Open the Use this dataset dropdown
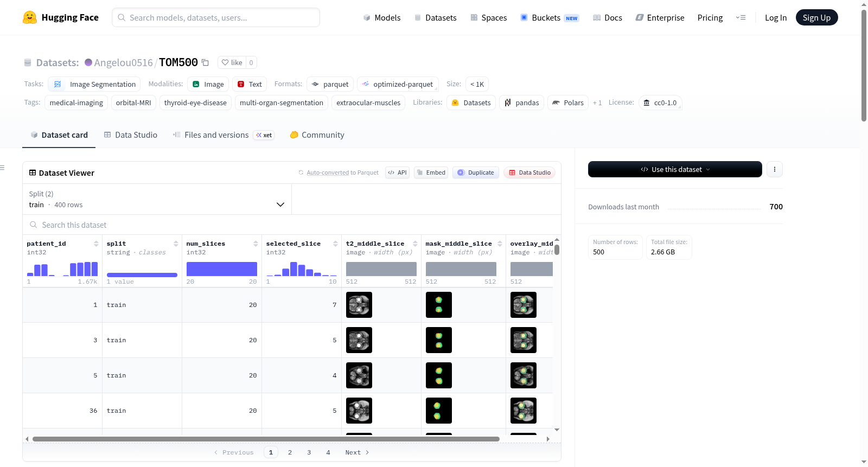Screen dimensions: 868x467 pos(675,169)
